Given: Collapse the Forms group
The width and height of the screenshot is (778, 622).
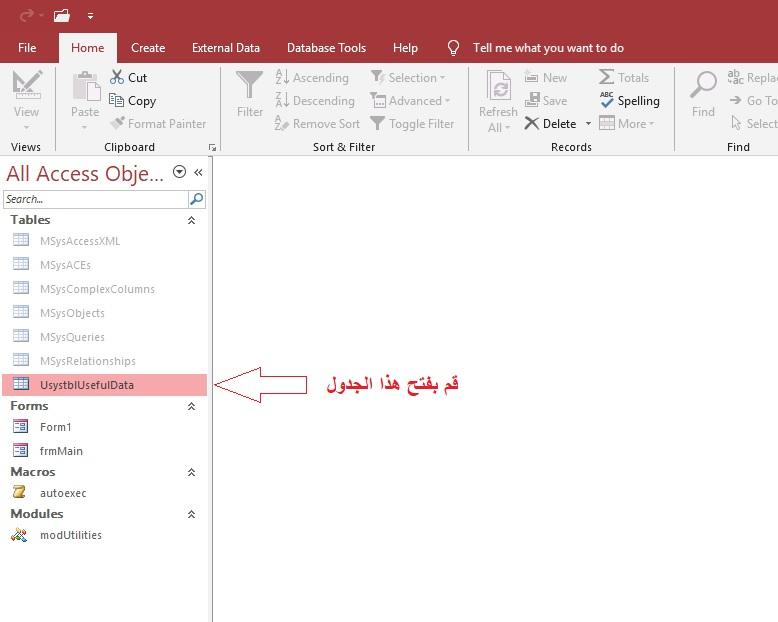Looking at the screenshot, I should [x=192, y=406].
